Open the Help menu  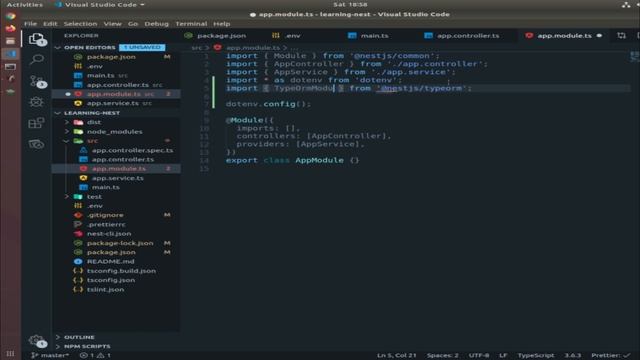coord(222,24)
